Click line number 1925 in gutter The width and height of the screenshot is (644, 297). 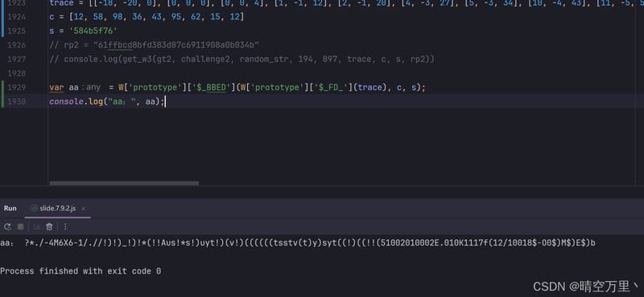coord(16,31)
